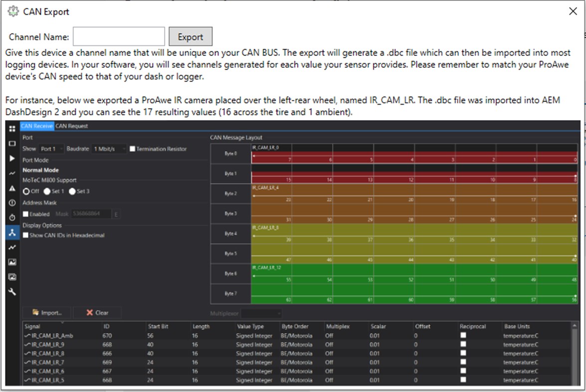586x392 pixels.
Task: Open the Multiplexor dropdown
Action: click(x=261, y=312)
